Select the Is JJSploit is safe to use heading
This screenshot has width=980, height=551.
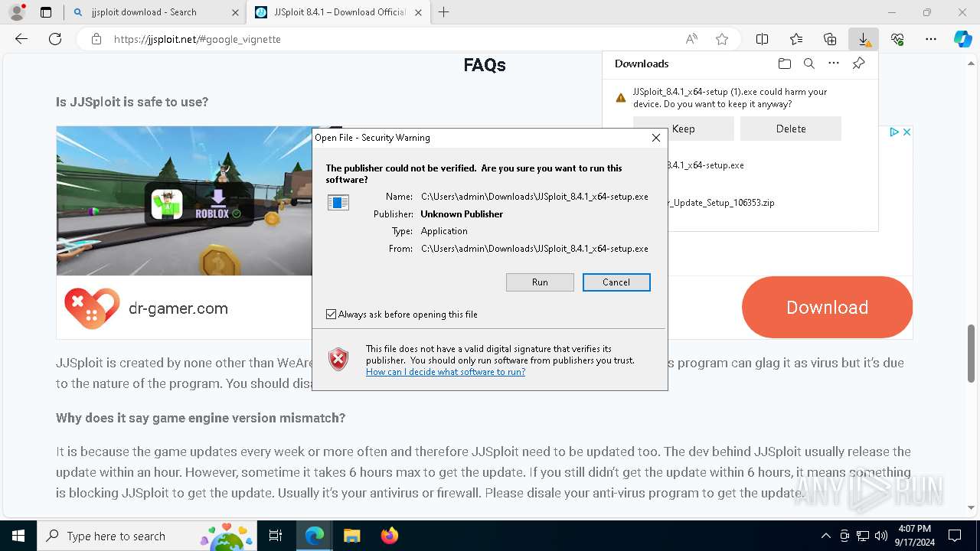132,102
